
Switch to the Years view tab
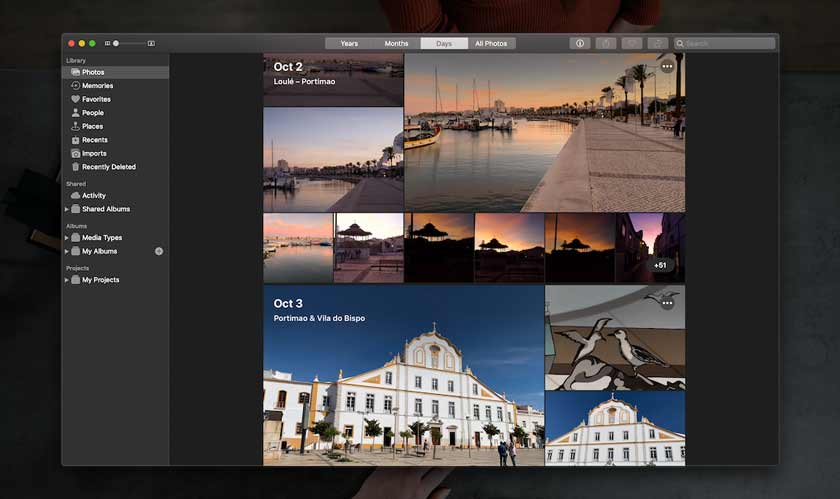point(349,44)
